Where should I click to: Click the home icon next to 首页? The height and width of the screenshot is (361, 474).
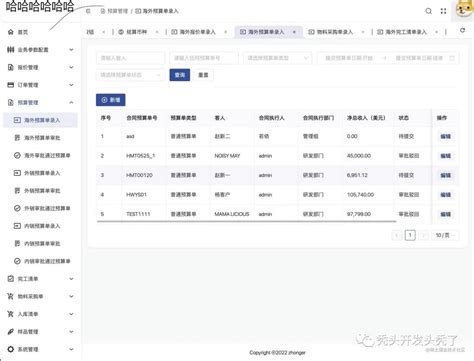tap(11, 32)
